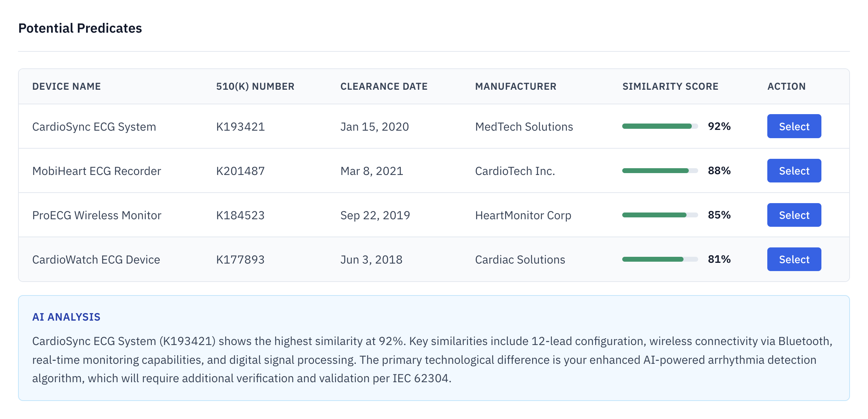Click the 510(K) Number column header
868x419 pixels.
[x=255, y=86]
